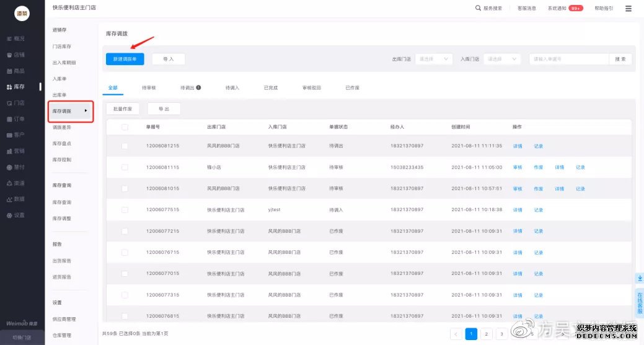Go to page 2 in pagination
This screenshot has height=345, width=644.
tap(487, 334)
